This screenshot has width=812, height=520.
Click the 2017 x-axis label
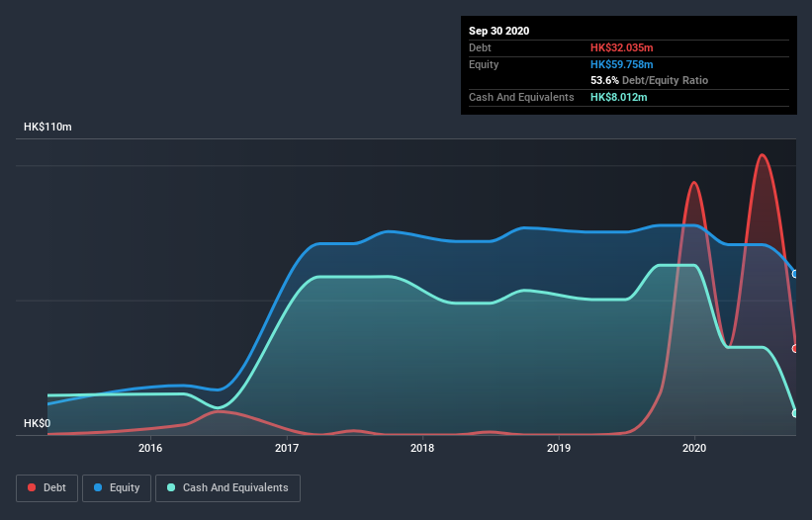287,448
